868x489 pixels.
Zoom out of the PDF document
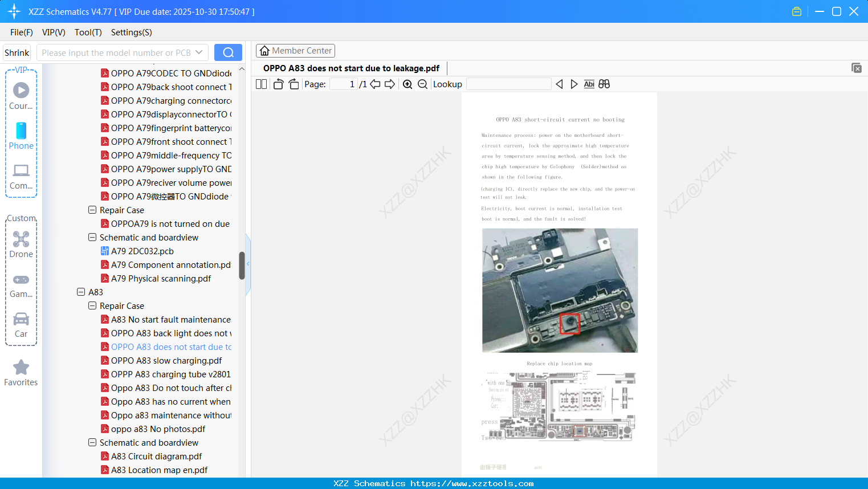(422, 84)
